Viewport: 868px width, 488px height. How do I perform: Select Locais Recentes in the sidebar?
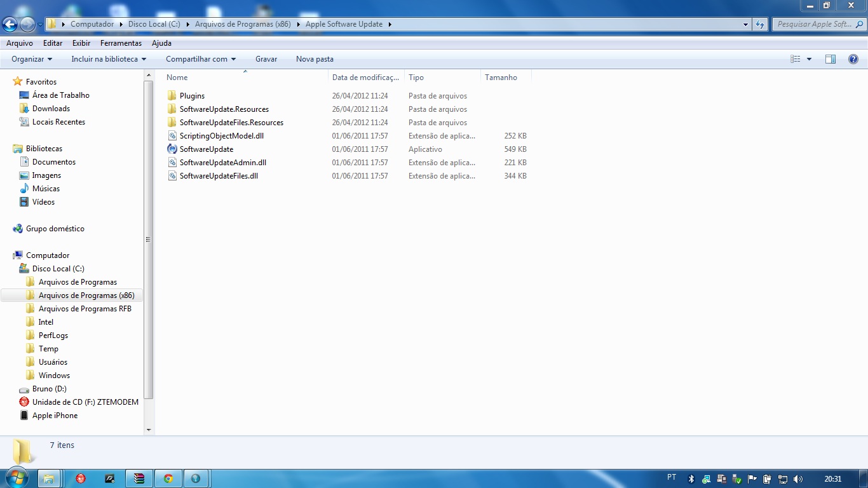pos(58,122)
